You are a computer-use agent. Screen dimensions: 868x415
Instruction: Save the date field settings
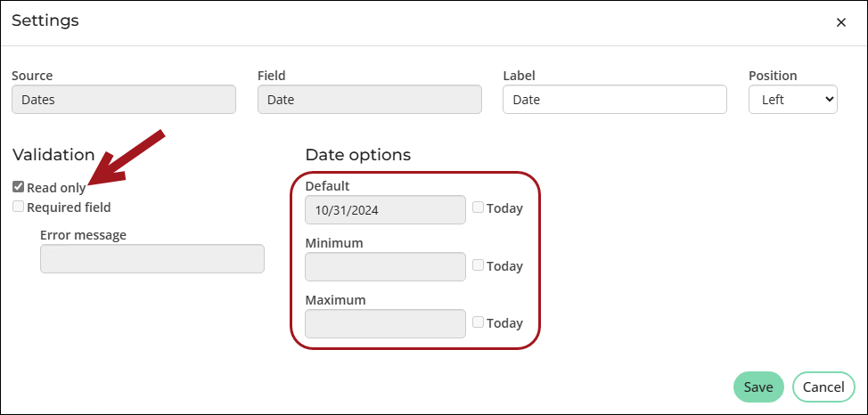(x=758, y=387)
